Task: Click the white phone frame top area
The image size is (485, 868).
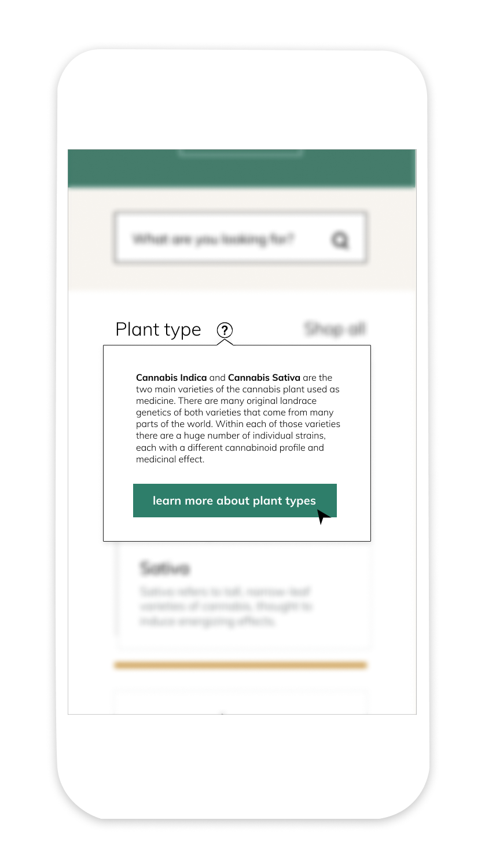Action: [x=242, y=98]
